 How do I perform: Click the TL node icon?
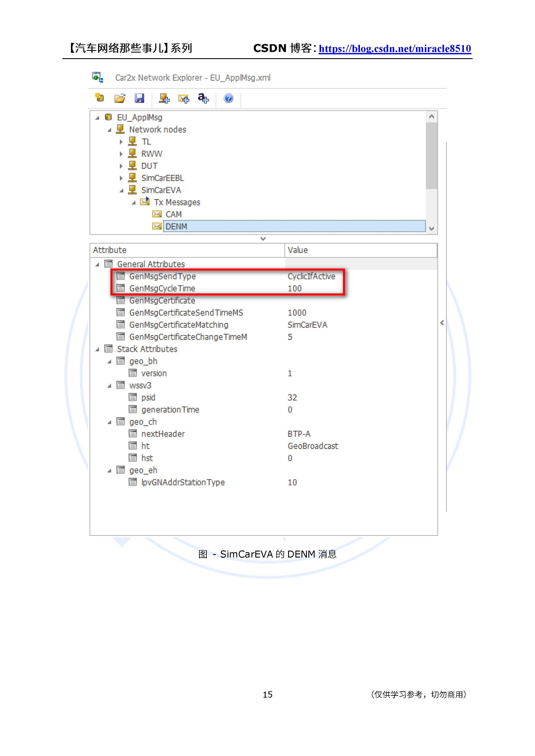[x=132, y=141]
